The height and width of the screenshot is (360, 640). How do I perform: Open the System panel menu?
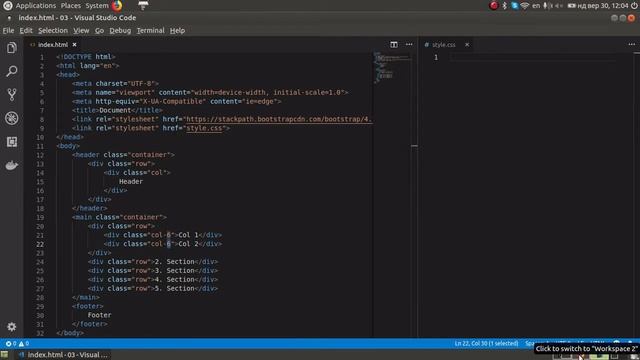tap(97, 5)
